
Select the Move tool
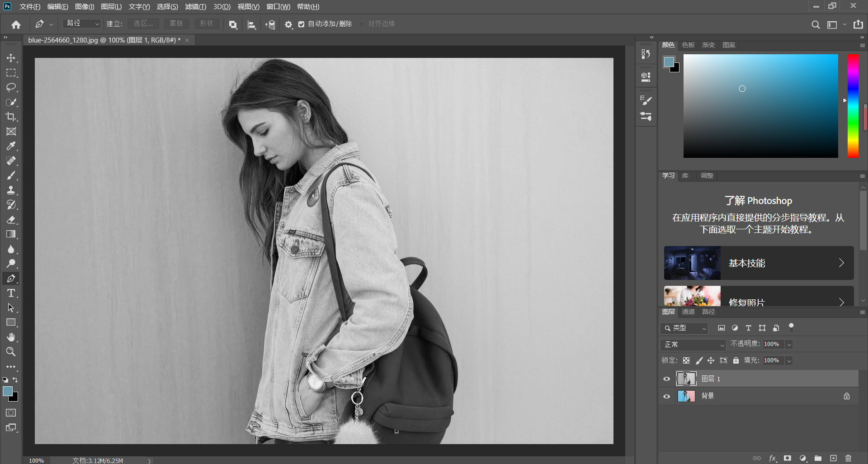click(x=11, y=58)
